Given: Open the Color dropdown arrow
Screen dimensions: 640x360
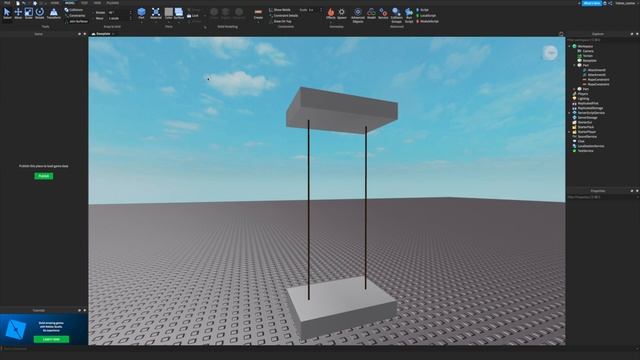Looking at the screenshot, I should [x=169, y=22].
